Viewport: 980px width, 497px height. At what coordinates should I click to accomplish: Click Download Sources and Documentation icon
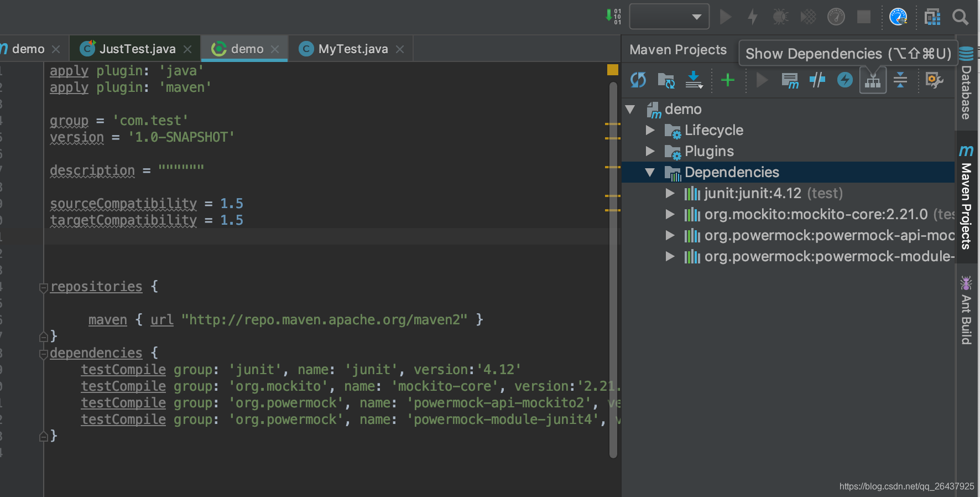[x=694, y=80]
